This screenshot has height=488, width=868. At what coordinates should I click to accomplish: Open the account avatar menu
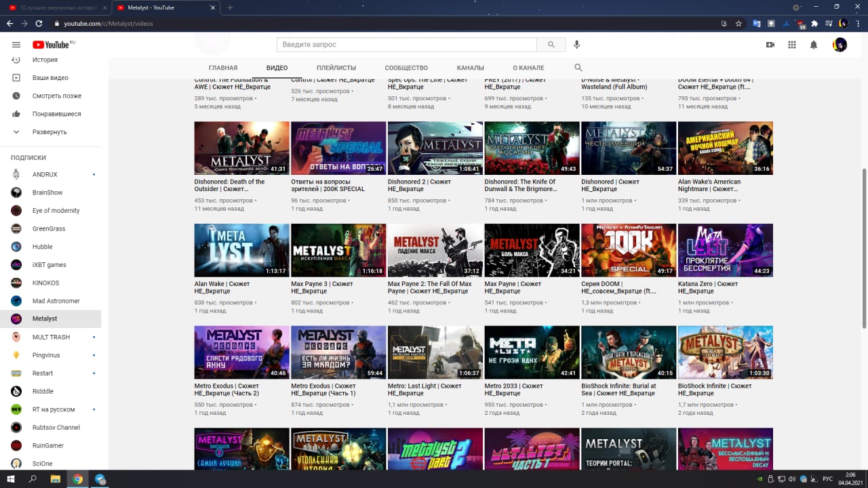pos(840,45)
